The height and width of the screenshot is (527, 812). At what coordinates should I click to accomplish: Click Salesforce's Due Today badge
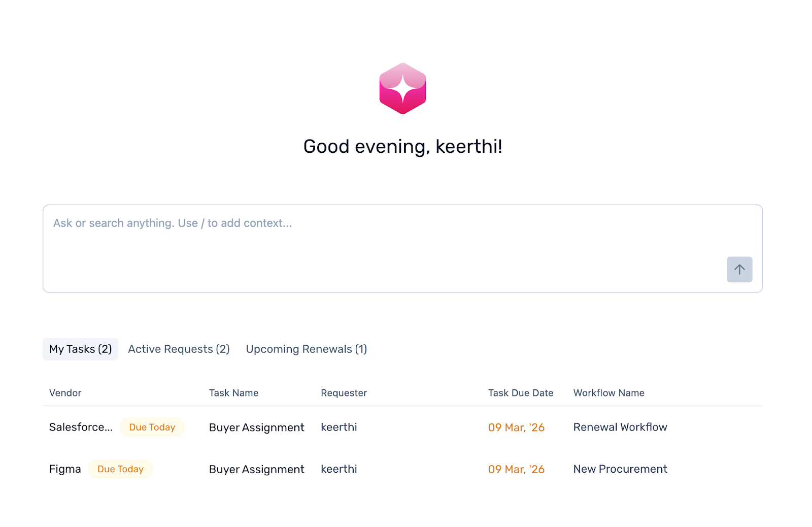click(152, 427)
